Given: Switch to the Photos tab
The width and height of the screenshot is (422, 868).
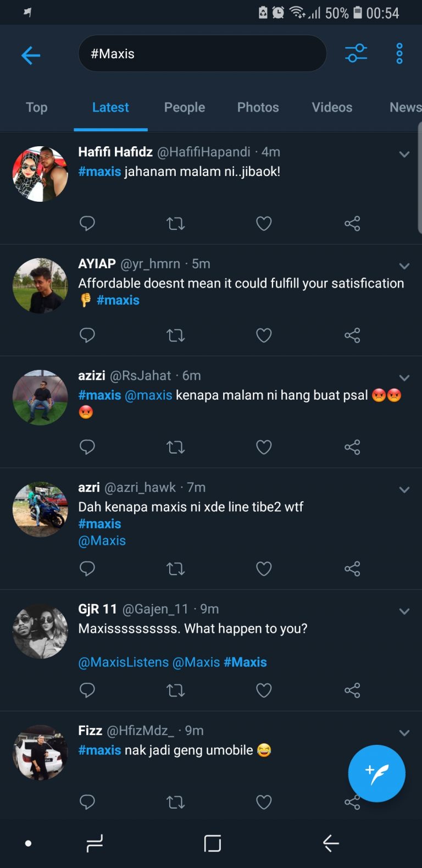Looking at the screenshot, I should 258,107.
